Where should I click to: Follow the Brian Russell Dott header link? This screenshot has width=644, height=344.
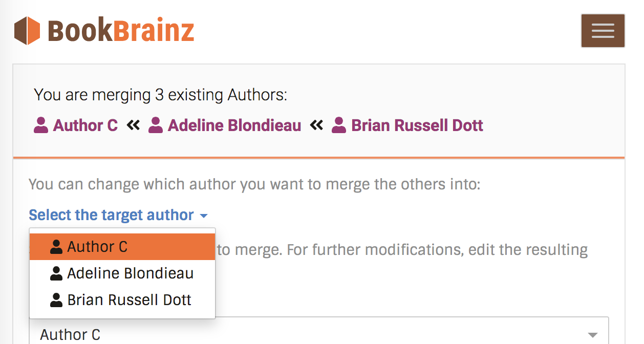pos(417,125)
